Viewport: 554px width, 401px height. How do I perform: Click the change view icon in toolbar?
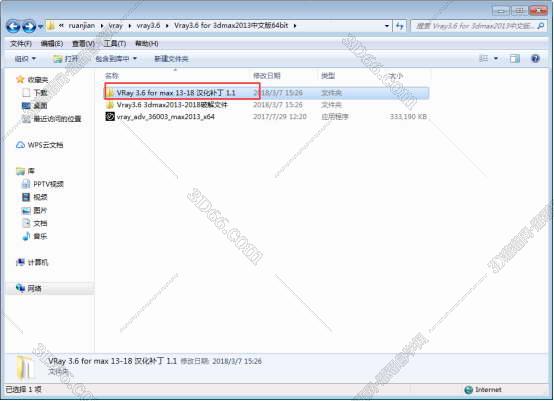point(483,59)
